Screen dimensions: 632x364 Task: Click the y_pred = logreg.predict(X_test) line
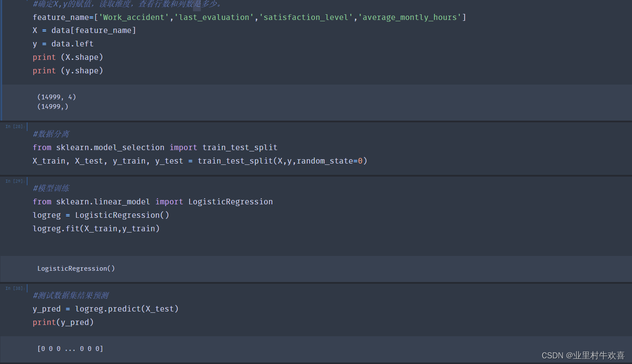[105, 309]
